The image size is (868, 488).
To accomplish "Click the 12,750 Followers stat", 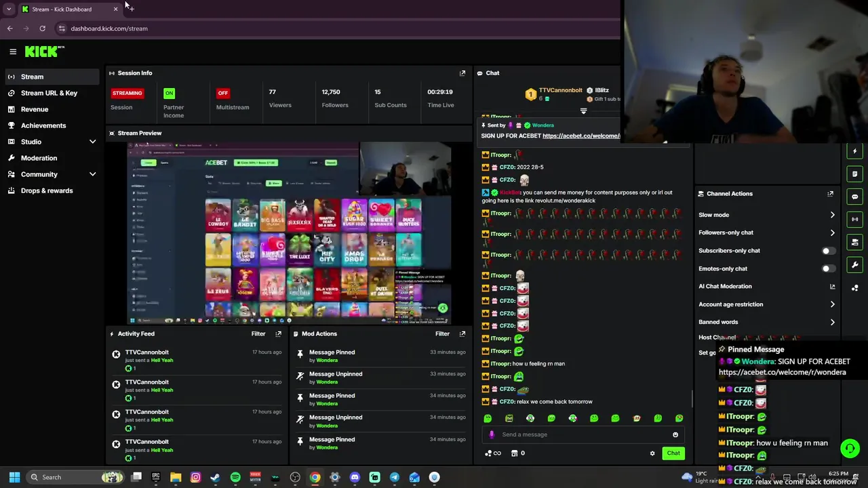I will click(334, 98).
